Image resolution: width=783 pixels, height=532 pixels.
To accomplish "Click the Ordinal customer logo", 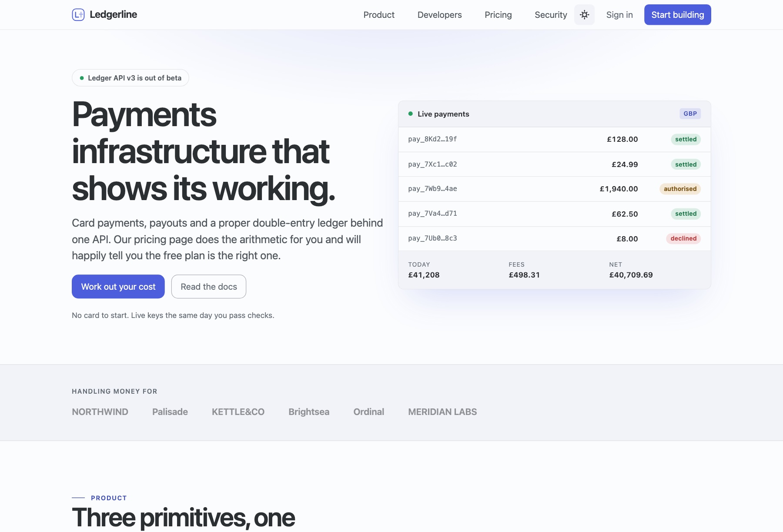I will (368, 412).
